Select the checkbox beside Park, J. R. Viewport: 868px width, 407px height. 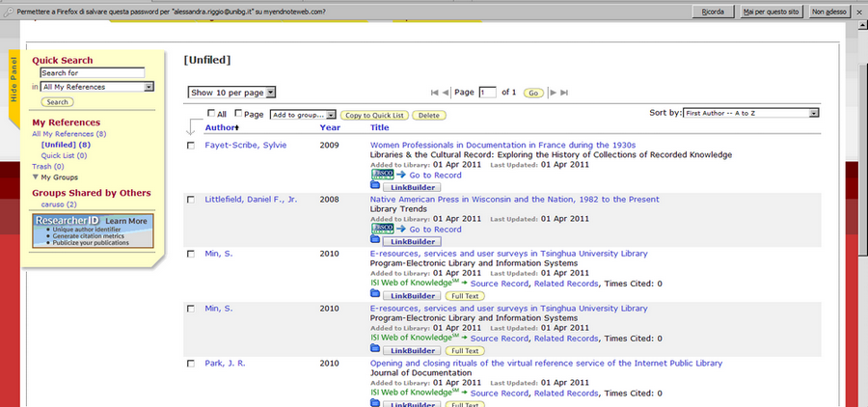click(x=191, y=364)
